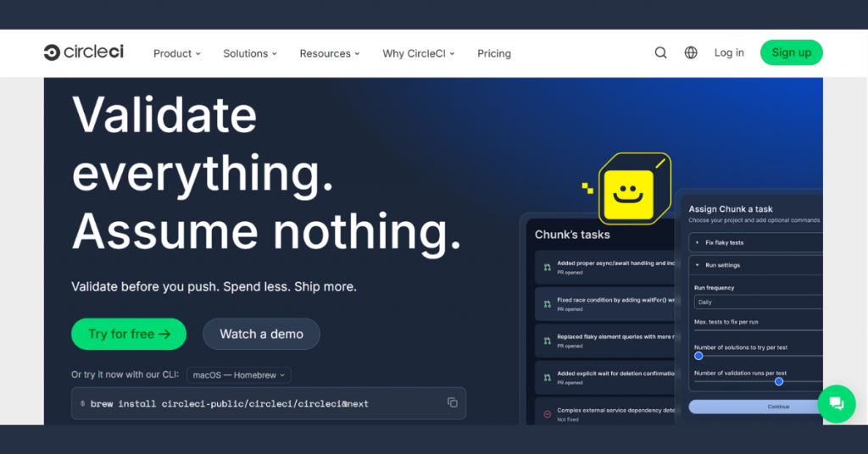Expand the Resources menu

click(330, 53)
